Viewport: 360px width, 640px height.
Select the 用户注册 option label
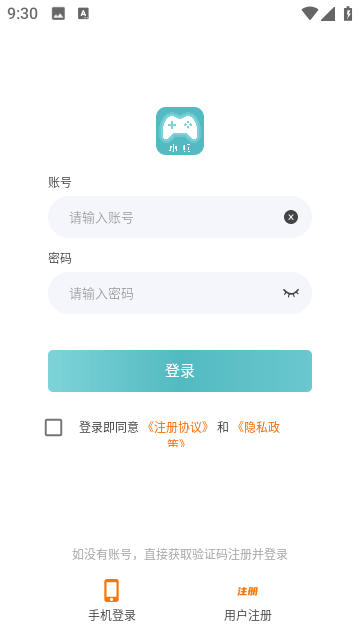[x=248, y=616]
